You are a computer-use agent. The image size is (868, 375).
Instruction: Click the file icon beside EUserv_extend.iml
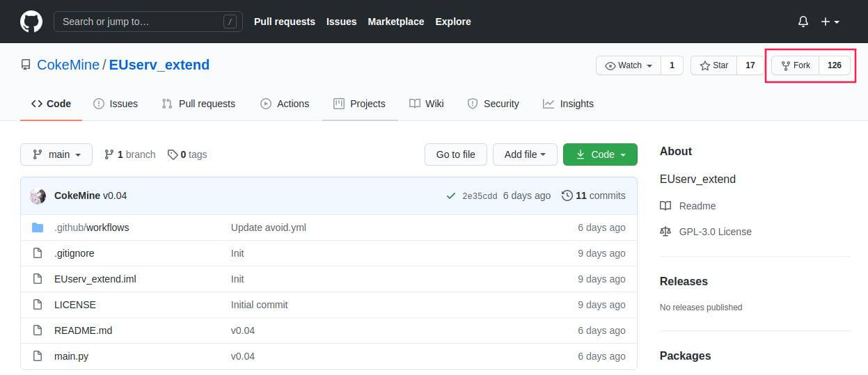38,279
